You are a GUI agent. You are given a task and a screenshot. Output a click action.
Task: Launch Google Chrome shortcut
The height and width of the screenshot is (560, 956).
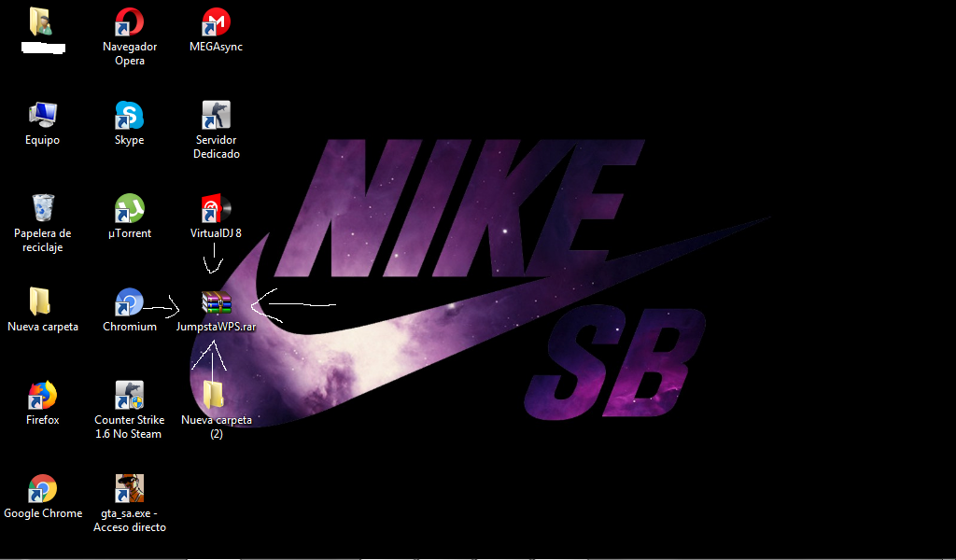tap(42, 488)
